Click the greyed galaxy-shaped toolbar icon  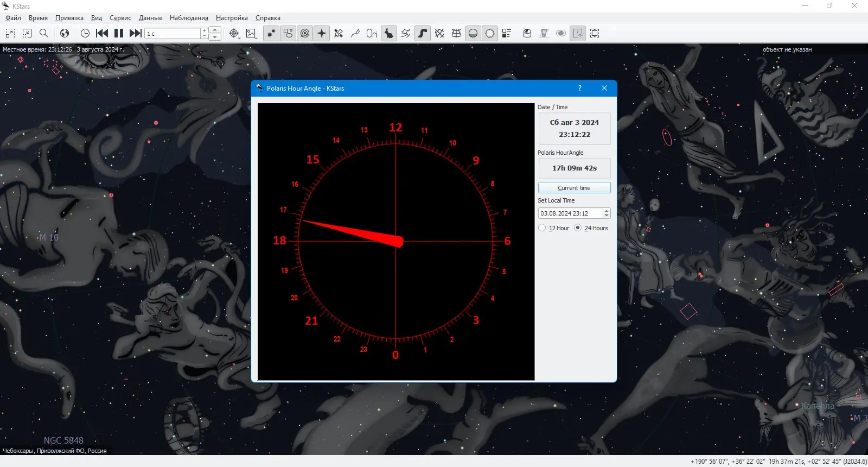click(x=561, y=33)
